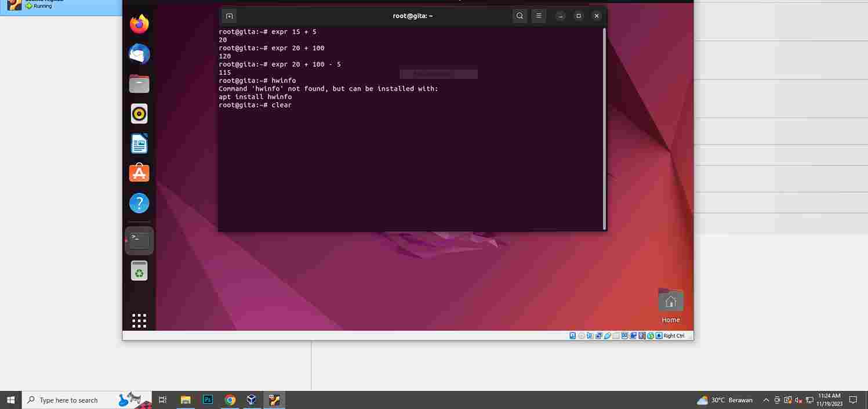Launch Thunderbird Mail from the dock
868x409 pixels.
139,54
